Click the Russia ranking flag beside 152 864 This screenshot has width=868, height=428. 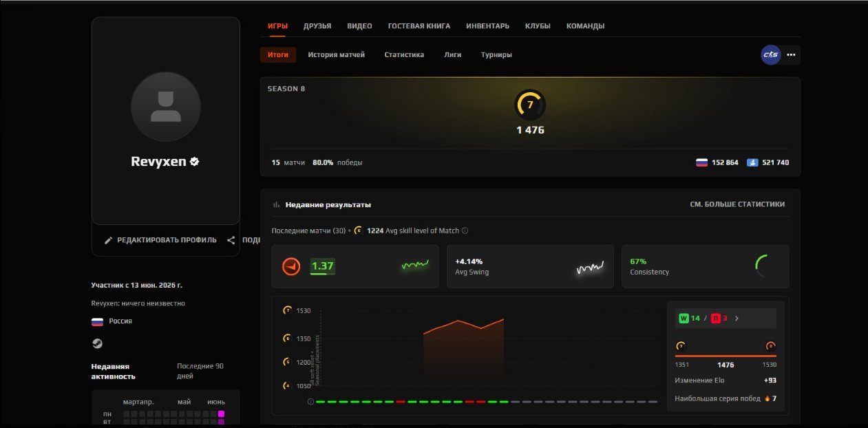701,162
